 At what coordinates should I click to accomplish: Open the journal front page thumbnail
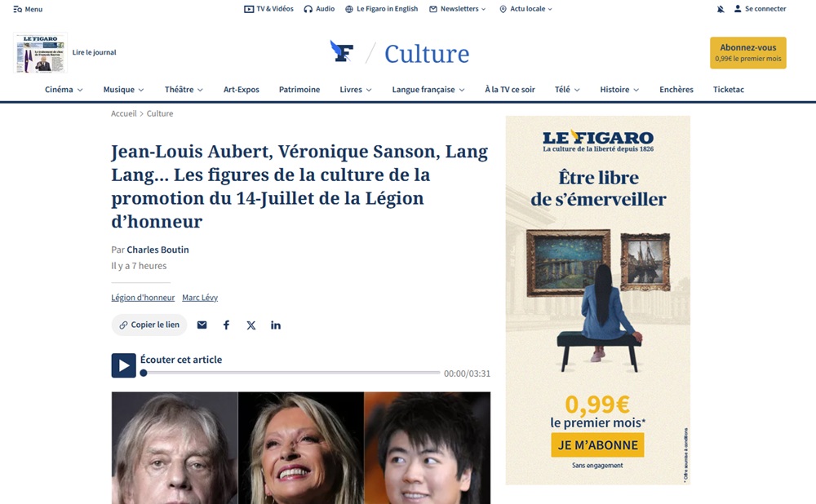(40, 53)
